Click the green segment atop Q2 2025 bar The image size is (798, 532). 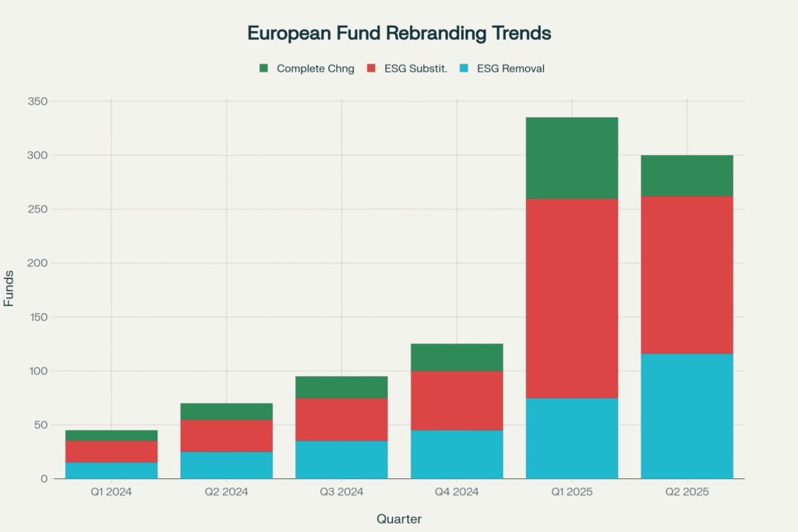pyautogui.click(x=687, y=175)
